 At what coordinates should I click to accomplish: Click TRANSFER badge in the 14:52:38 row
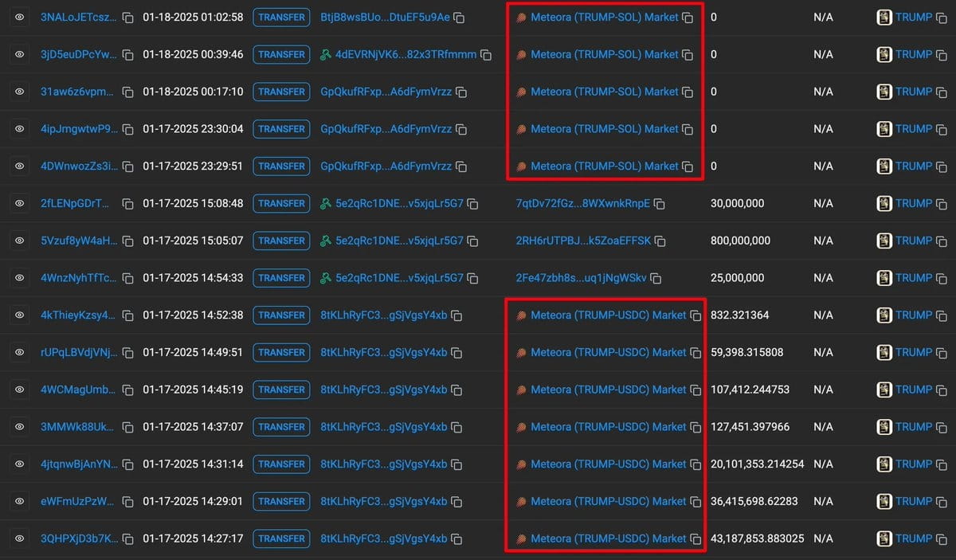[x=281, y=315]
